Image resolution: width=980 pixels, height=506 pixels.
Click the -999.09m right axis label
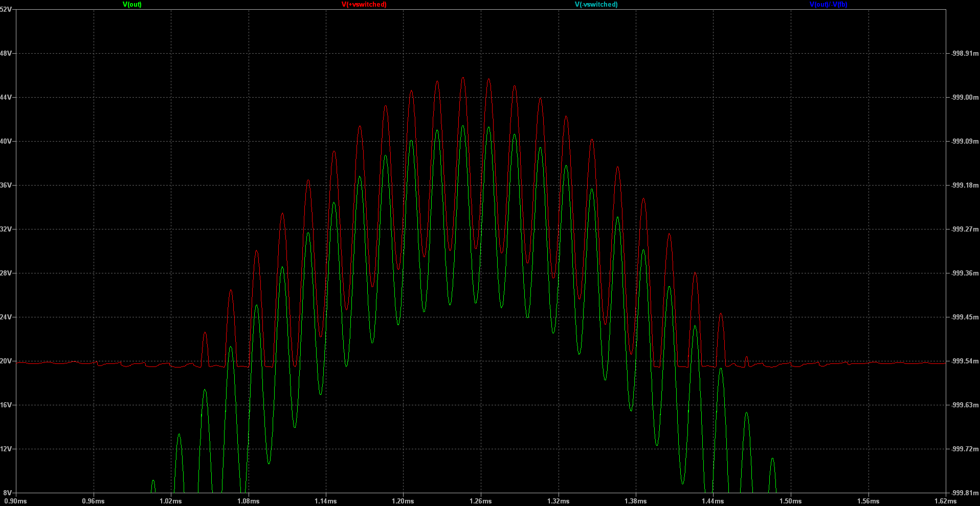tap(964, 141)
